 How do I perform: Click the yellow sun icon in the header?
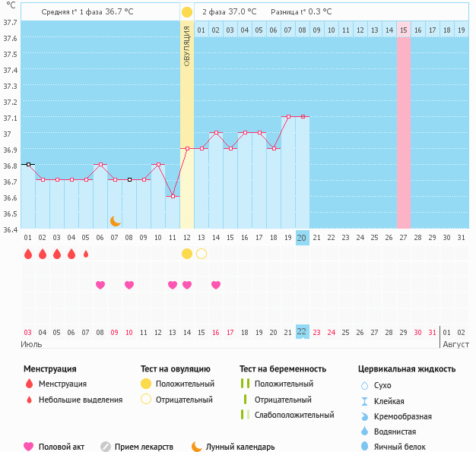[x=187, y=12]
